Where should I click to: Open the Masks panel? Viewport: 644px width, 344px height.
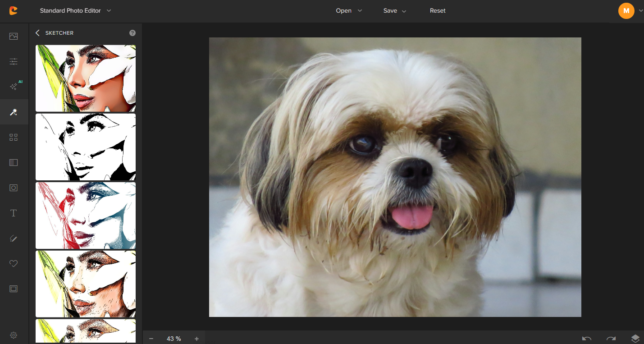point(14,162)
